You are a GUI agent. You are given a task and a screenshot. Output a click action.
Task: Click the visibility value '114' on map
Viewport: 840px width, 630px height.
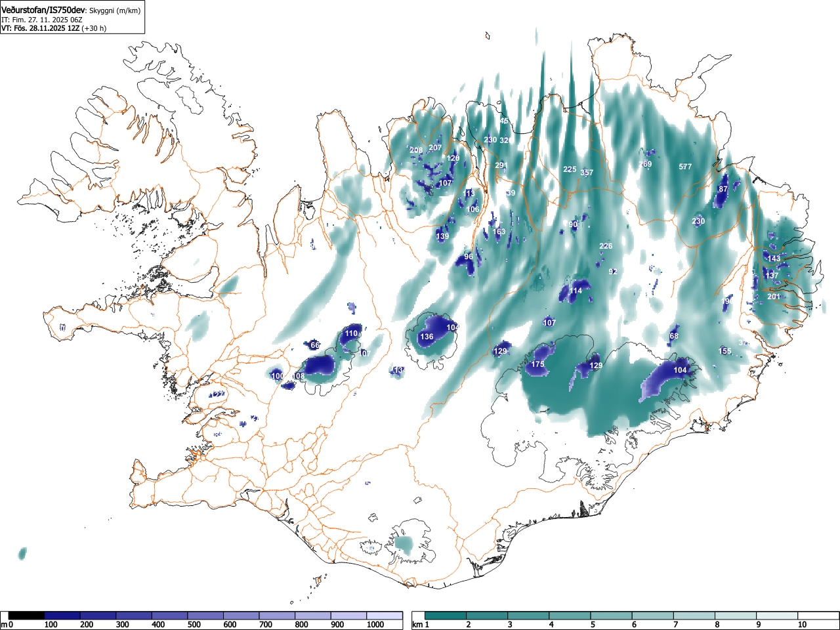point(576,291)
